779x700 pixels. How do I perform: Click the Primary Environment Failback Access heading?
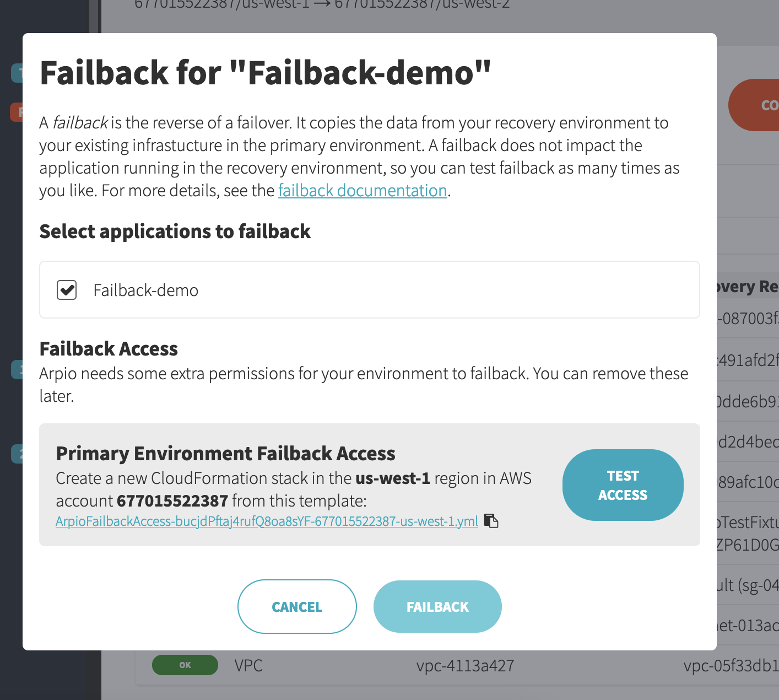[x=225, y=454]
